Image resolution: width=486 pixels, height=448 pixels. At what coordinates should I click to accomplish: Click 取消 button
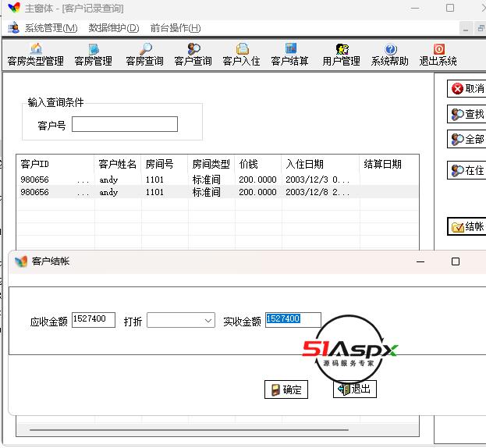(466, 89)
